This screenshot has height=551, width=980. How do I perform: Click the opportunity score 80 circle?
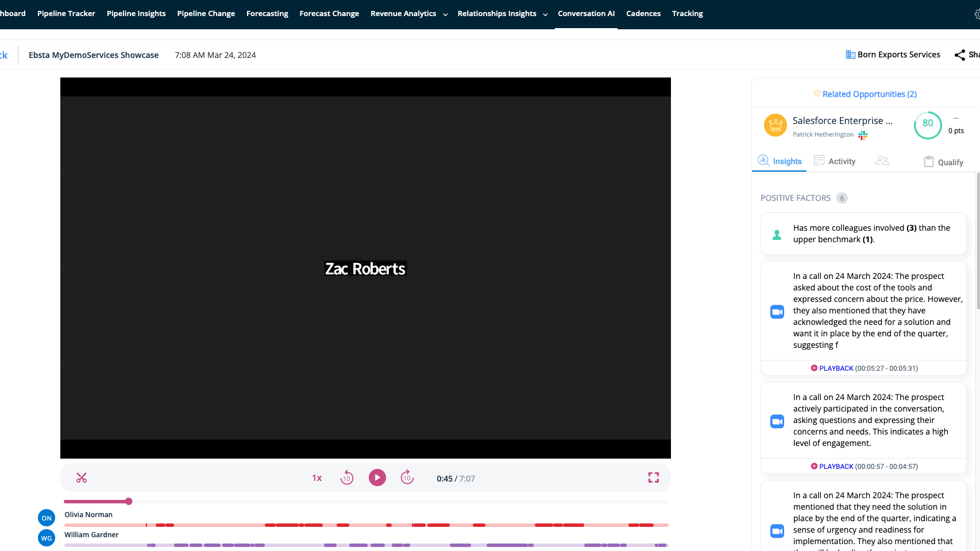click(928, 125)
